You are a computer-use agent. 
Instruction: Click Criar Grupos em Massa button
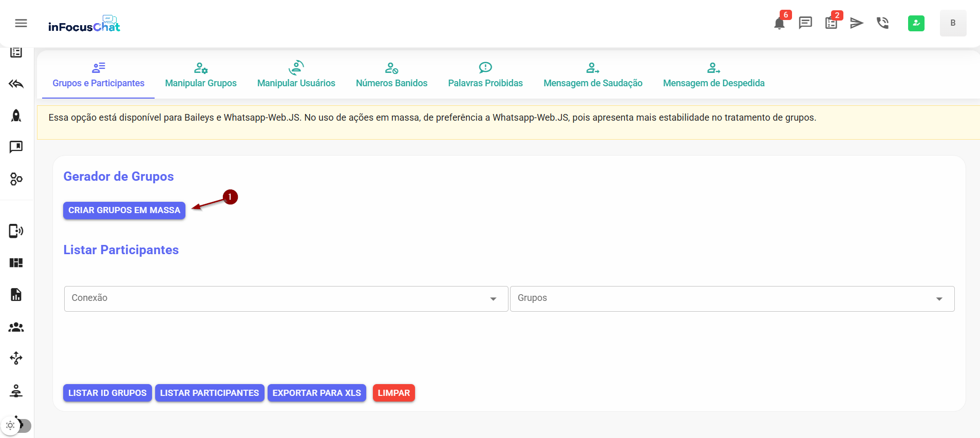pos(124,211)
